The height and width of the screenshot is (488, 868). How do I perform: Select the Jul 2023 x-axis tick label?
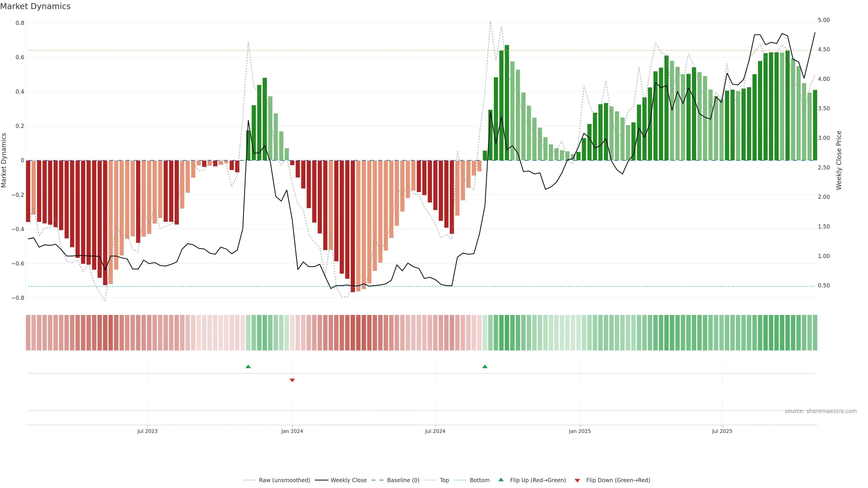pyautogui.click(x=147, y=431)
